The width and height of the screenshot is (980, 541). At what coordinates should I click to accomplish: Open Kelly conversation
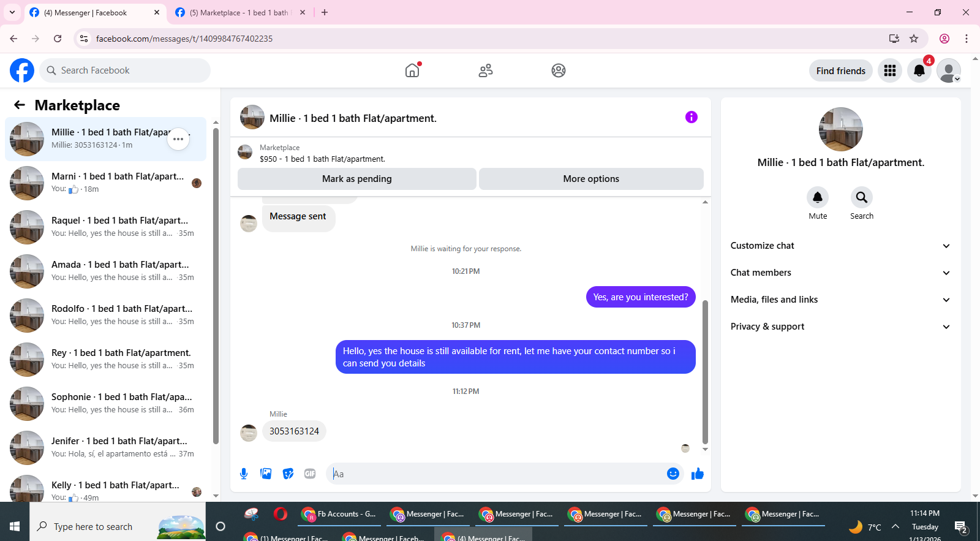(106, 487)
